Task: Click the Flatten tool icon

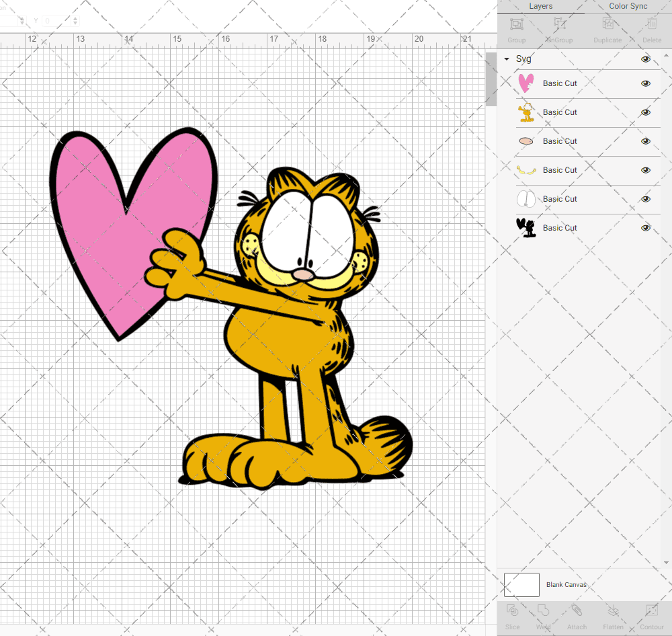Action: pyautogui.click(x=613, y=610)
